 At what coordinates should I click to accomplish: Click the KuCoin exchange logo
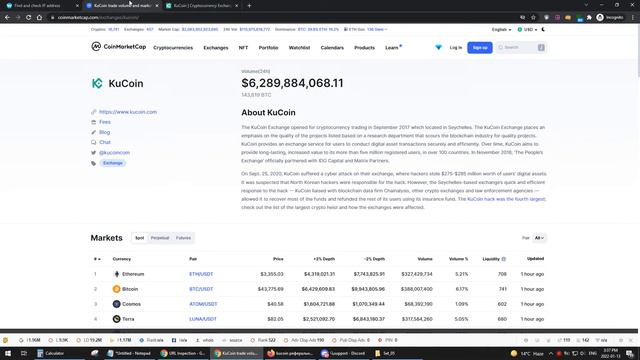tap(97, 83)
